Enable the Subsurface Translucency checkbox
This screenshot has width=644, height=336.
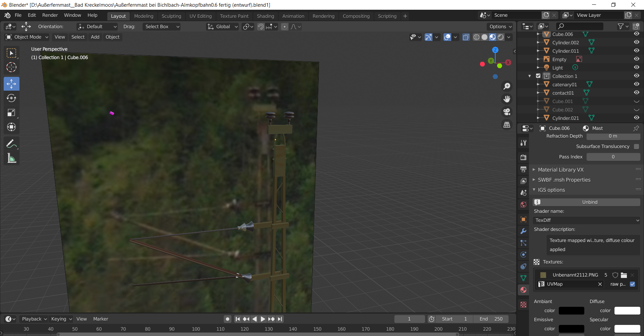[636, 146]
